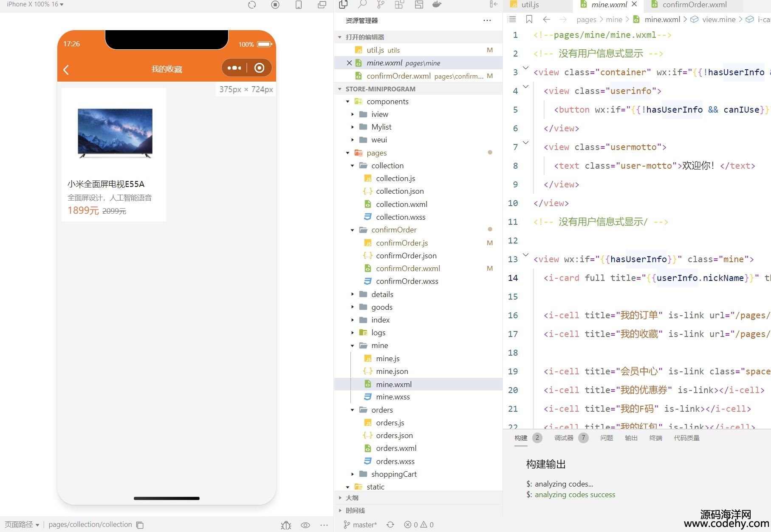
Task: Toggle the outline list icon beside the breadcrumb
Action: tap(512, 19)
